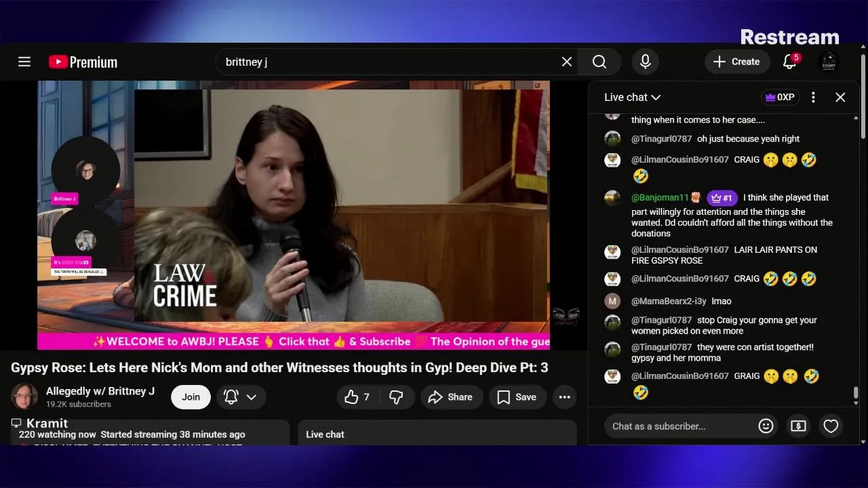Viewport: 868px width, 488px height.
Task: Click avatar of @Banjoman11 in chat
Action: pyautogui.click(x=612, y=198)
